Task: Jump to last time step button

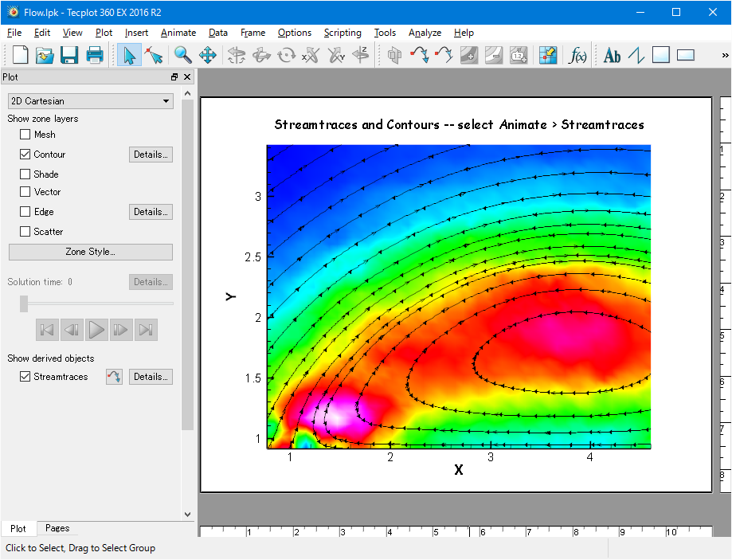Action: pyautogui.click(x=146, y=330)
